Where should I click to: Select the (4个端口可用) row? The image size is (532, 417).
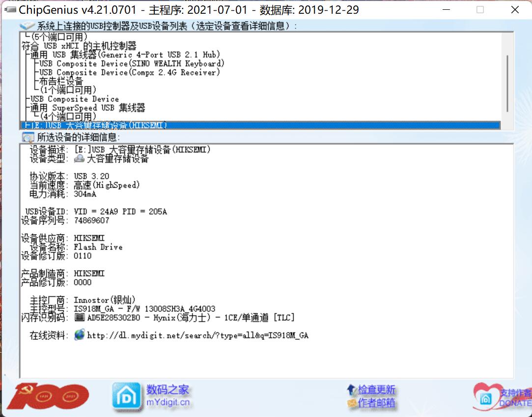[68, 116]
